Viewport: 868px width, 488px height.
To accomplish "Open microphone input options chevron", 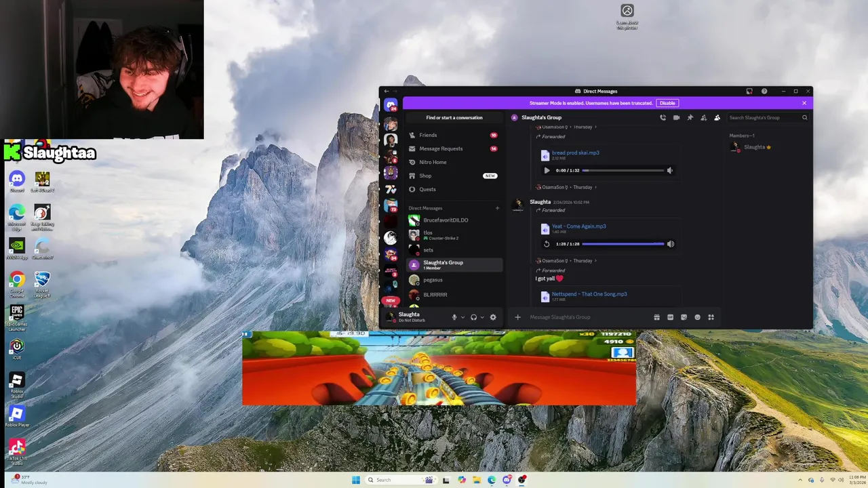I will (x=463, y=317).
